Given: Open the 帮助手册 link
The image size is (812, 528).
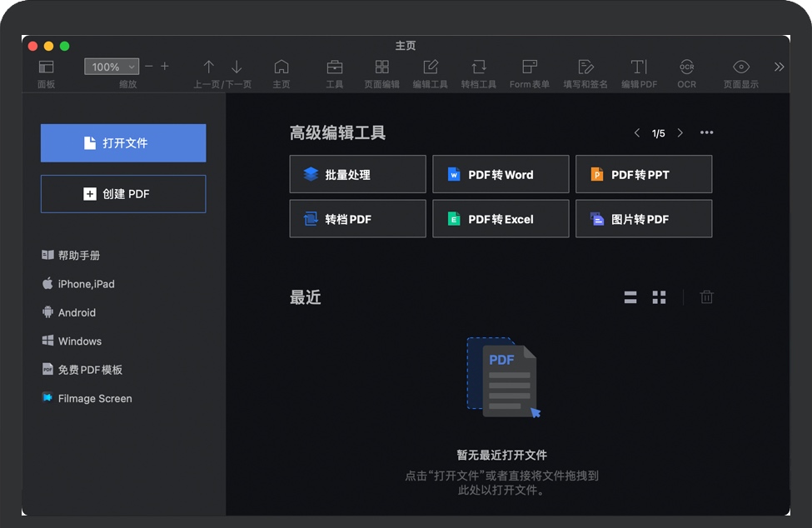Looking at the screenshot, I should (71, 255).
